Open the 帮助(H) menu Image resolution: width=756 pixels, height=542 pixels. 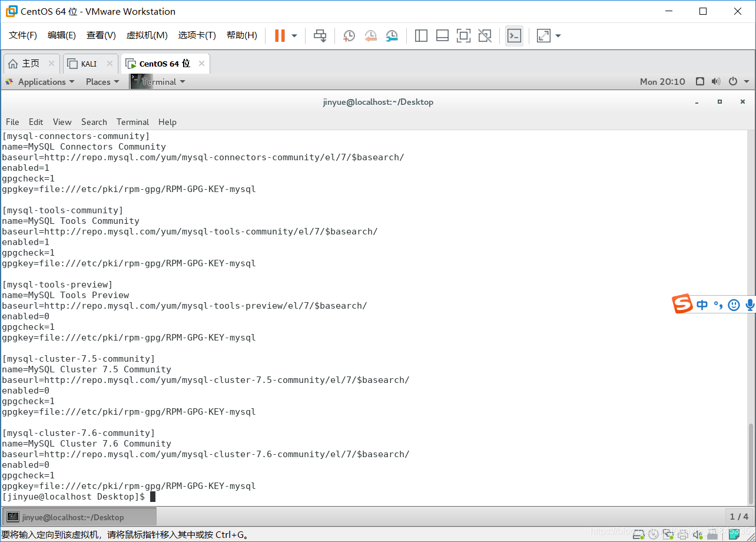[x=242, y=35]
